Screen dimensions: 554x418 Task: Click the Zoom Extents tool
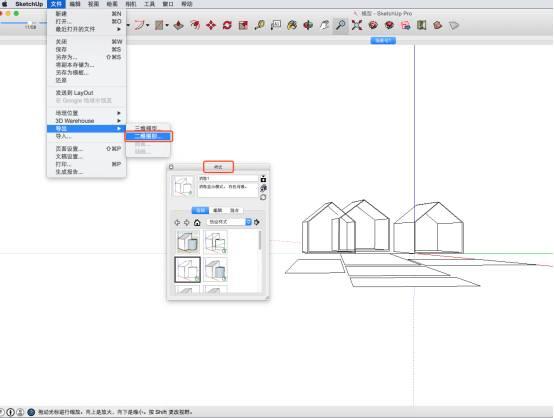(357, 25)
